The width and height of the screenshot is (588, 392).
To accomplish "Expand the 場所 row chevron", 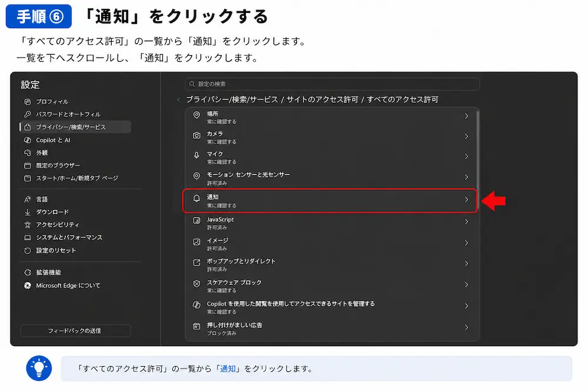I will [x=466, y=116].
